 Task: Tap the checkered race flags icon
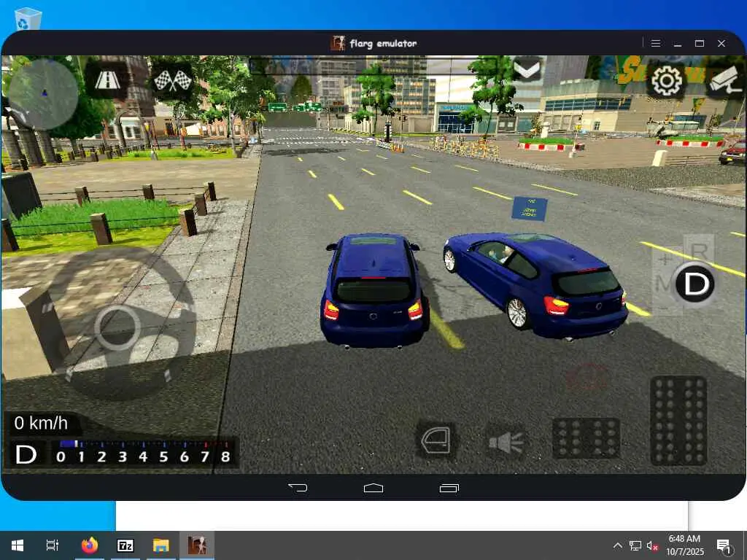[172, 80]
